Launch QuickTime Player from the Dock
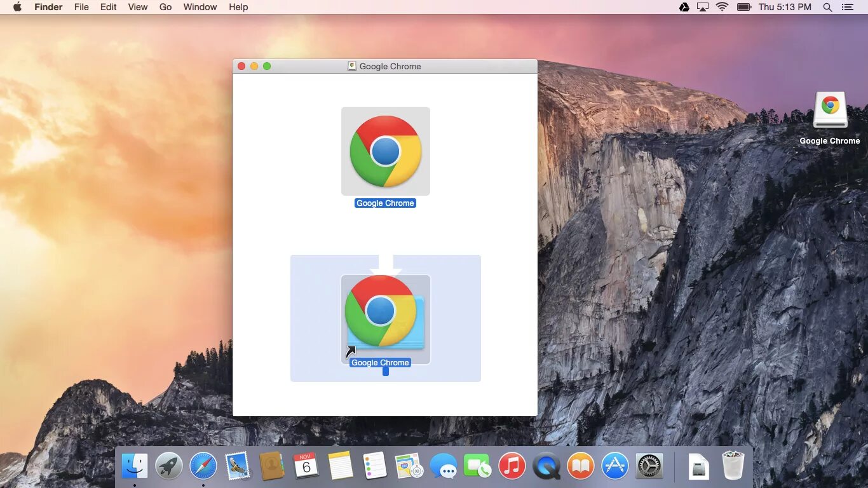The width and height of the screenshot is (868, 488). pos(546,466)
